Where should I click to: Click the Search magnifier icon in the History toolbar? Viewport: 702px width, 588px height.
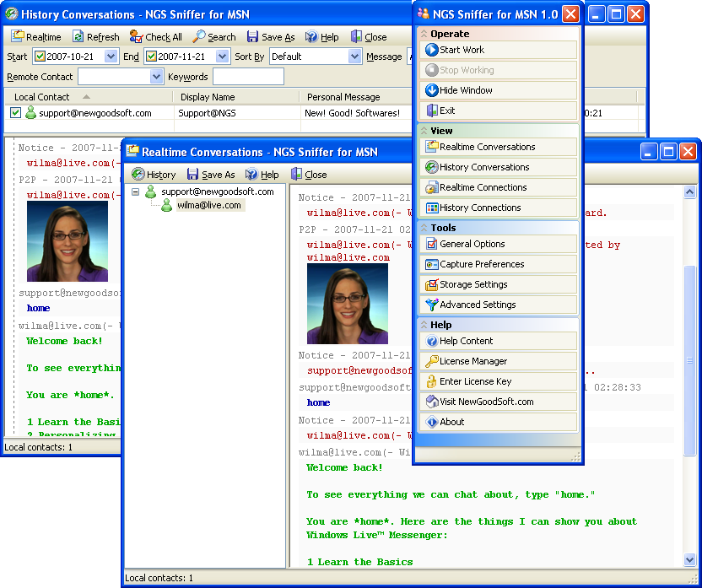click(x=199, y=36)
